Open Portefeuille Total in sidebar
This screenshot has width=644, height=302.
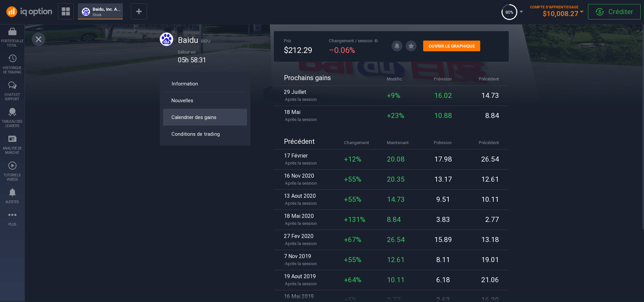click(12, 38)
